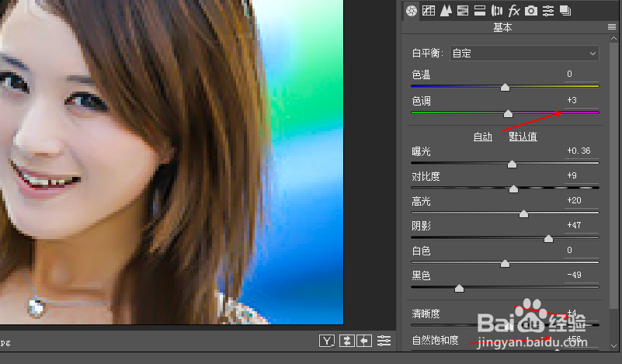Expand the 白平衡 dropdown showing 自定
The height and width of the screenshot is (364, 622).
(x=524, y=53)
